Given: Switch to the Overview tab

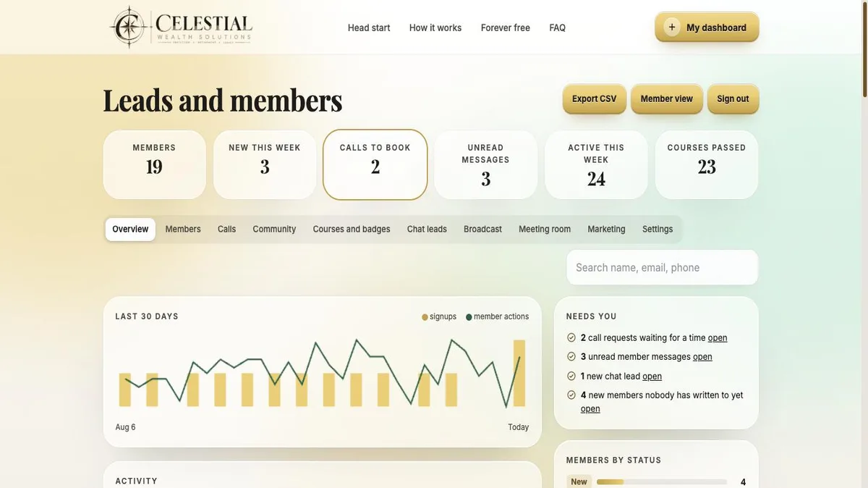Looking at the screenshot, I should pyautogui.click(x=130, y=229).
